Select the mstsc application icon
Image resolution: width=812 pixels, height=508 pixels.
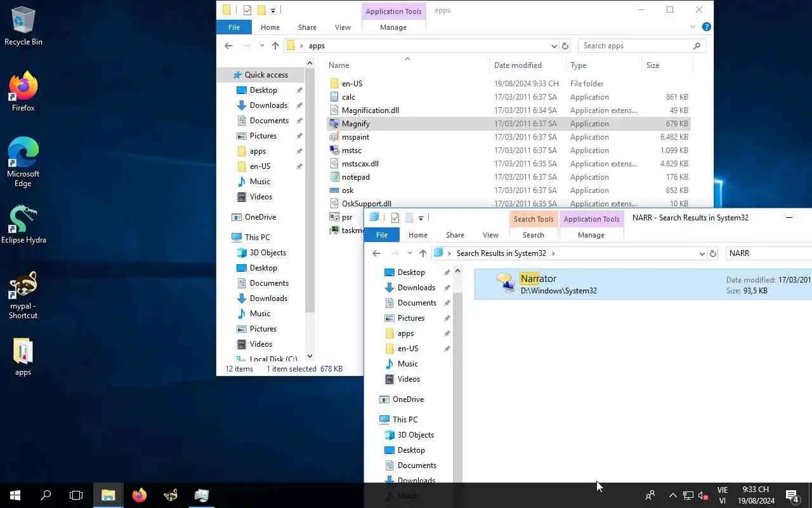pyautogui.click(x=335, y=150)
